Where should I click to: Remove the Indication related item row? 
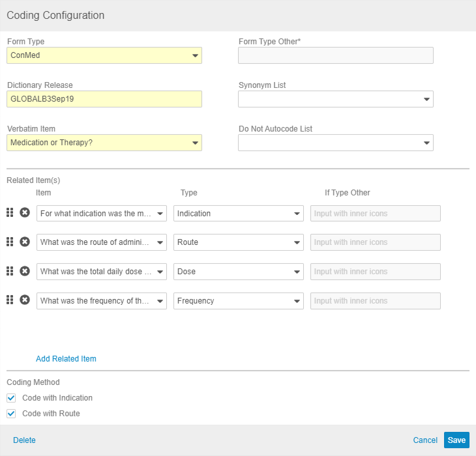pyautogui.click(x=25, y=213)
